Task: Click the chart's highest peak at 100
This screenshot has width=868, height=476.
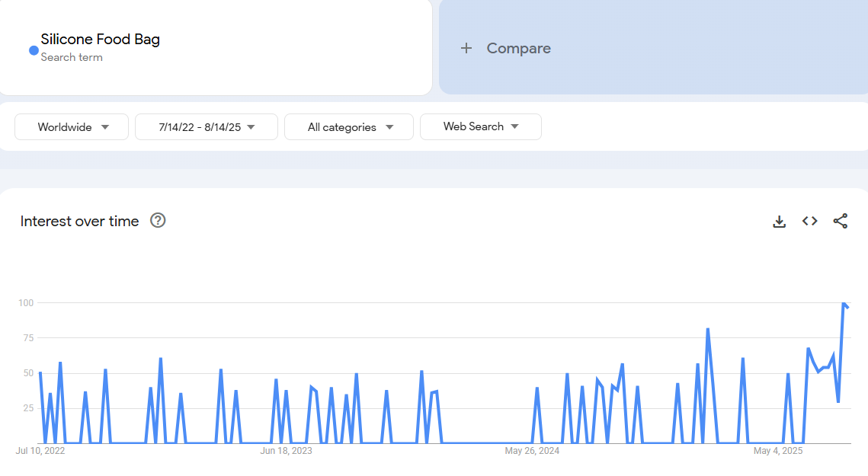Action: coord(843,303)
